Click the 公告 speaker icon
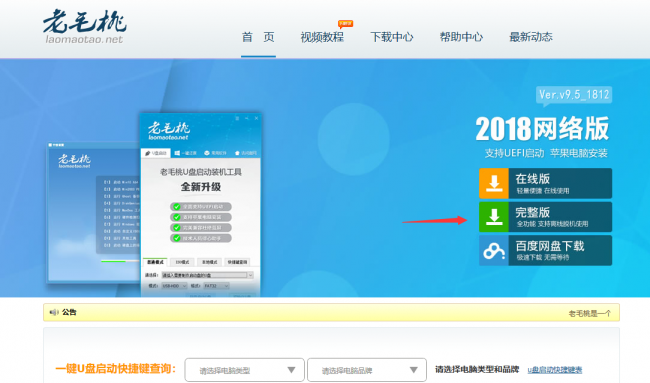This screenshot has width=650, height=383. point(54,312)
